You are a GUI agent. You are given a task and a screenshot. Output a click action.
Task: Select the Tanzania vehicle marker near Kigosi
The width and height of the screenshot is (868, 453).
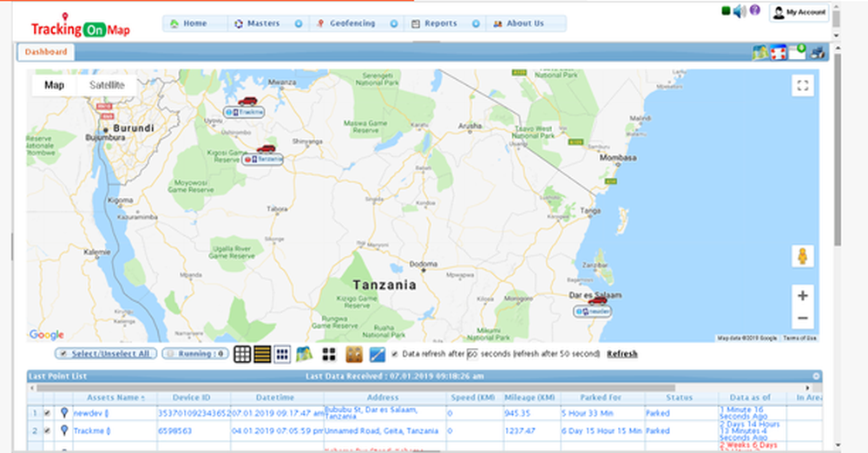[266, 149]
